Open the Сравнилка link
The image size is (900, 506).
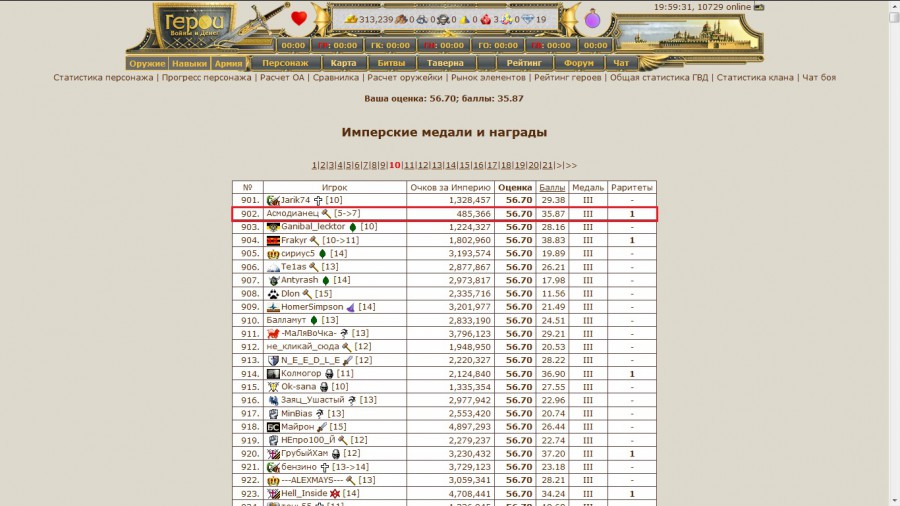(x=336, y=77)
